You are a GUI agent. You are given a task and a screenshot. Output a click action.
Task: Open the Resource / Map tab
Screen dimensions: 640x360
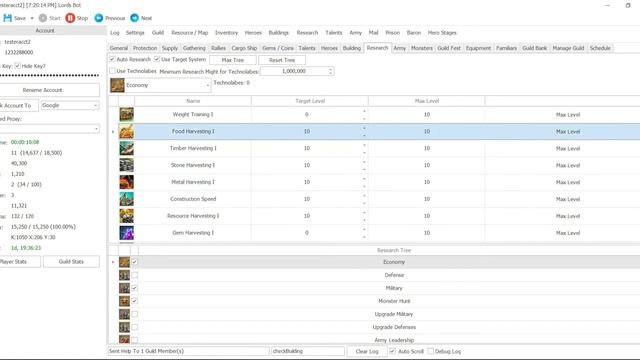point(190,33)
